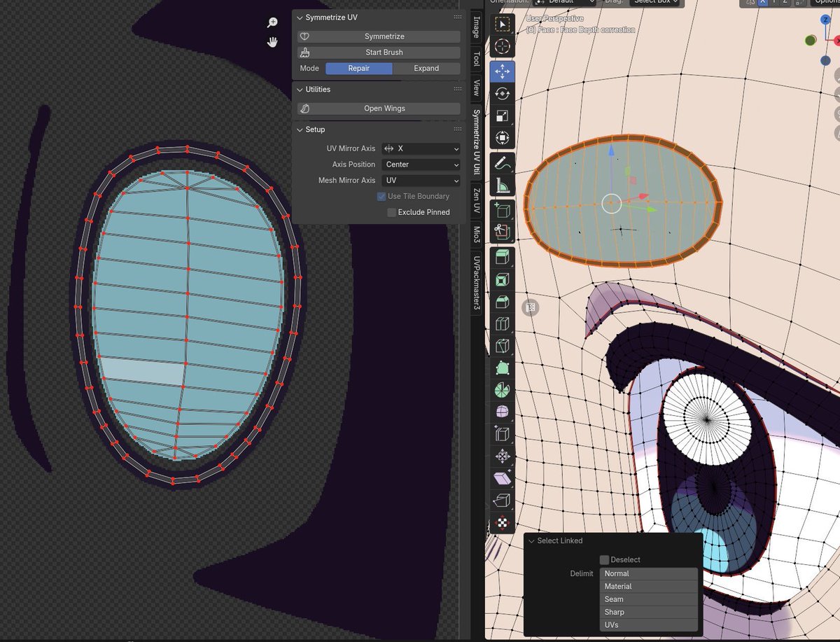This screenshot has height=642, width=840.
Task: Collapse the Select Linked operator panel
Action: click(531, 540)
